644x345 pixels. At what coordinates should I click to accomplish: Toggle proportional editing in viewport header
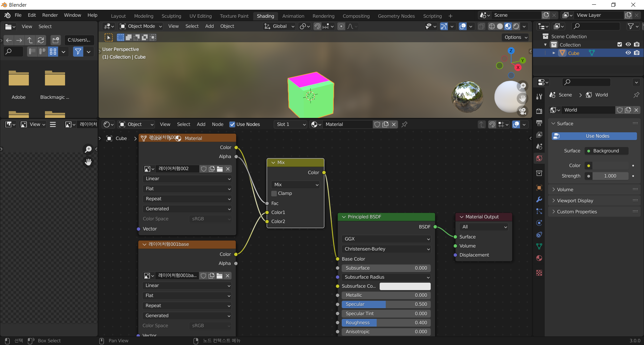point(341,26)
